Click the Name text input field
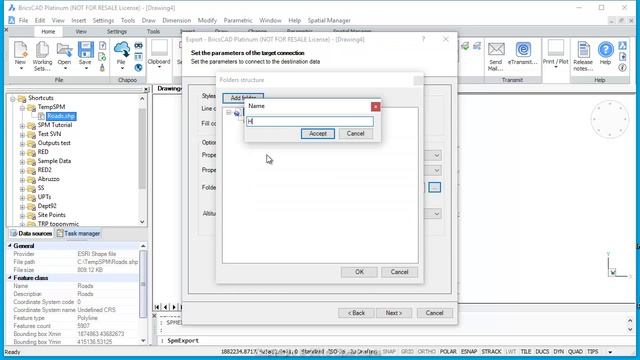640x360 pixels. [310, 121]
